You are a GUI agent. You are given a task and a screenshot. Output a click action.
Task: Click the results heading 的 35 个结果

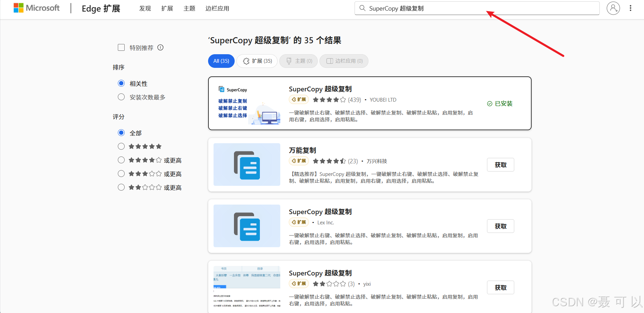317,40
